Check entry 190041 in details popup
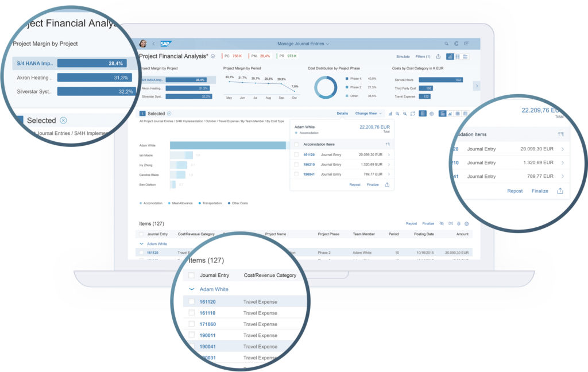This screenshot has height=372, width=588. click(296, 174)
